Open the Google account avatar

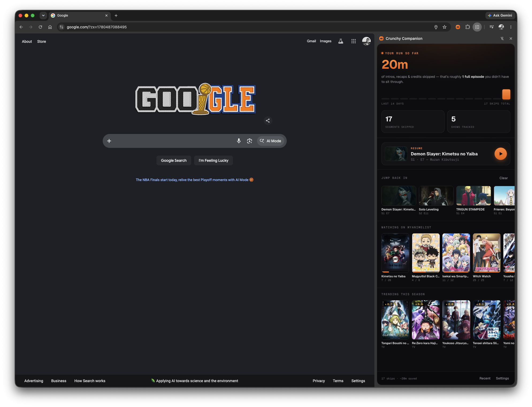point(366,41)
